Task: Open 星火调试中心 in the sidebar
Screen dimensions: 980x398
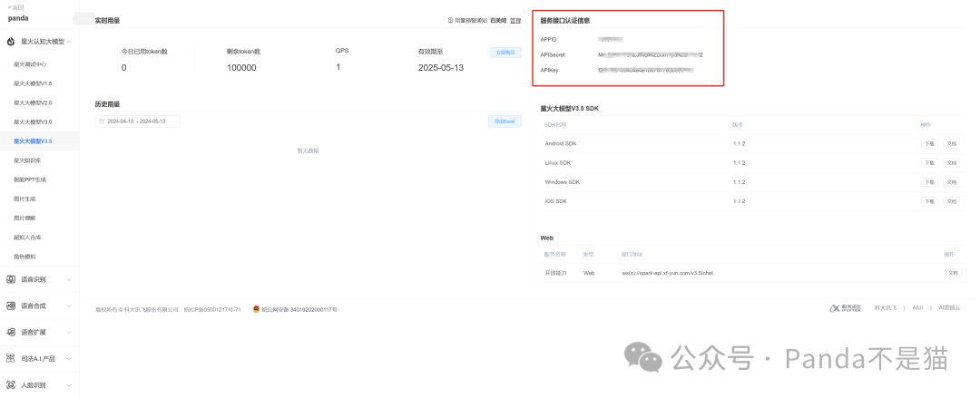Action: (x=30, y=64)
